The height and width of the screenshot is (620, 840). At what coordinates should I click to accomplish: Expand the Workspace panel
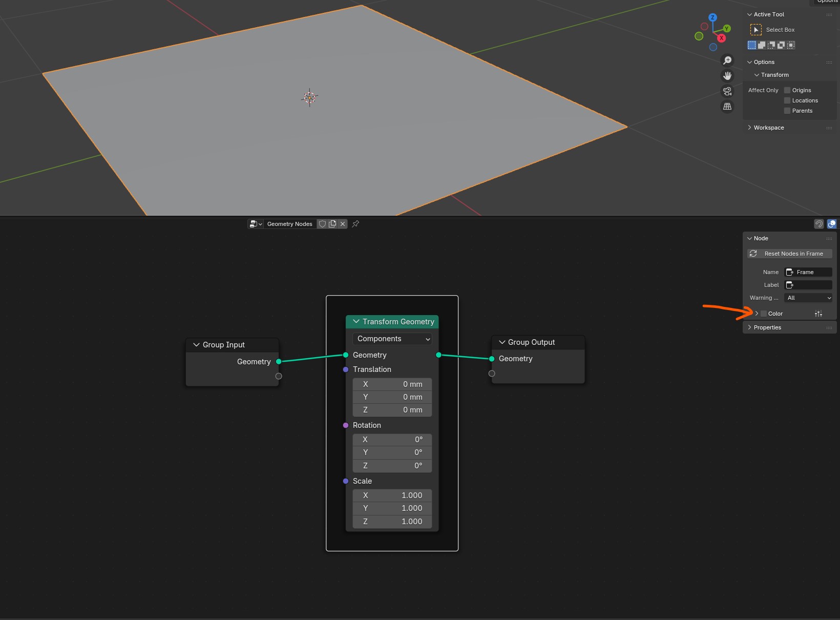tap(750, 128)
